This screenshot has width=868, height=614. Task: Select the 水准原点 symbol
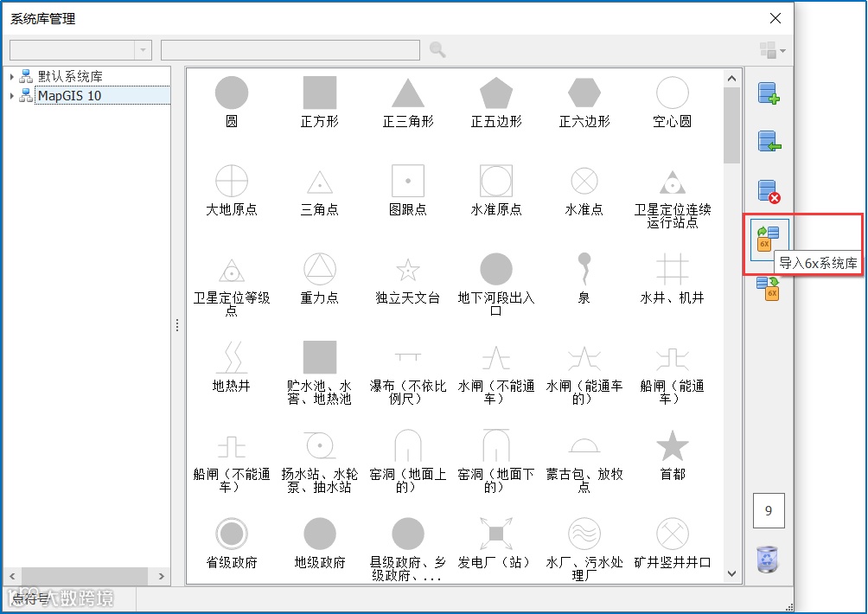[496, 190]
